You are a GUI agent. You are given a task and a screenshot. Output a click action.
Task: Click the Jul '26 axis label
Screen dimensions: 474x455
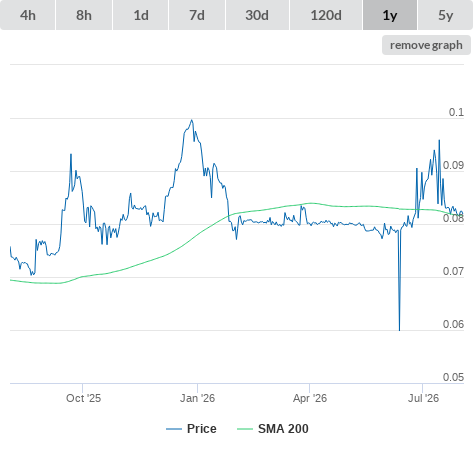coord(423,398)
